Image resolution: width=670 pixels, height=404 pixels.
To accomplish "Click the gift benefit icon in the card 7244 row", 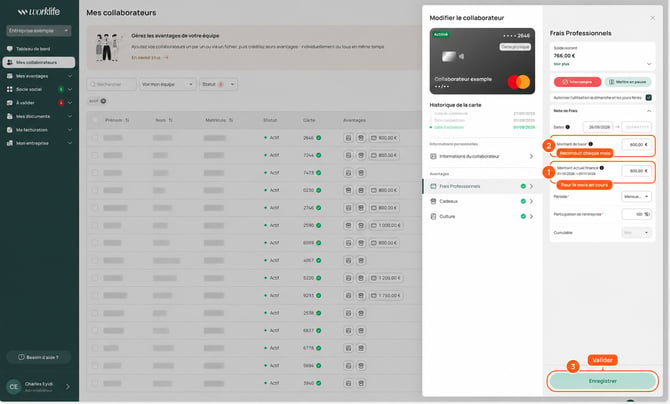I will coord(361,155).
